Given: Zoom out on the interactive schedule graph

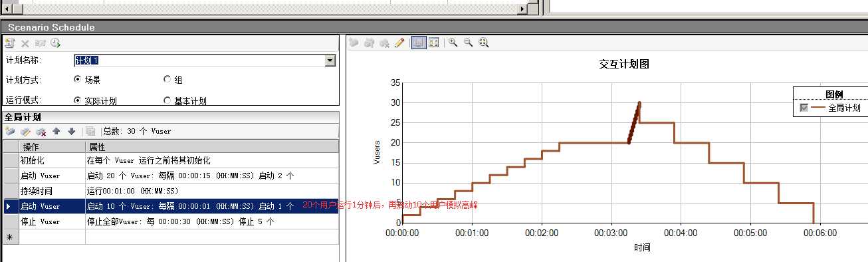Looking at the screenshot, I should click(x=469, y=43).
